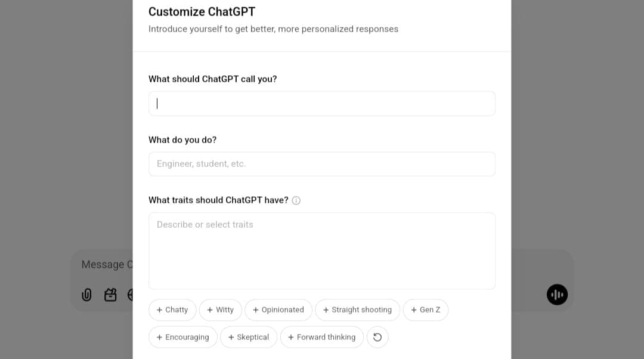The width and height of the screenshot is (644, 359).
Task: Click the name input field
Action: click(322, 103)
